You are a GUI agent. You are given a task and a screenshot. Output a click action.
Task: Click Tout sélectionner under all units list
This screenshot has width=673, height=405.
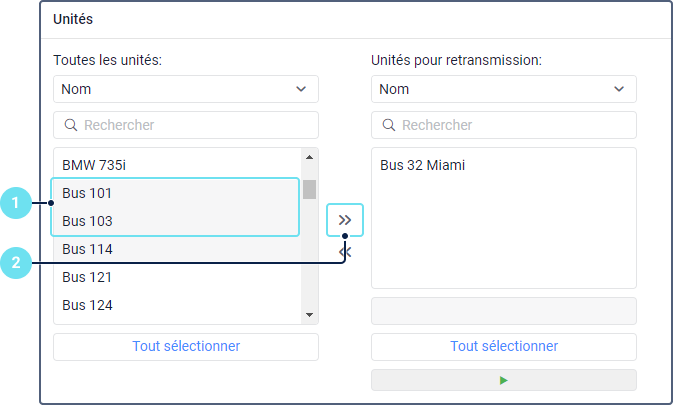click(186, 346)
